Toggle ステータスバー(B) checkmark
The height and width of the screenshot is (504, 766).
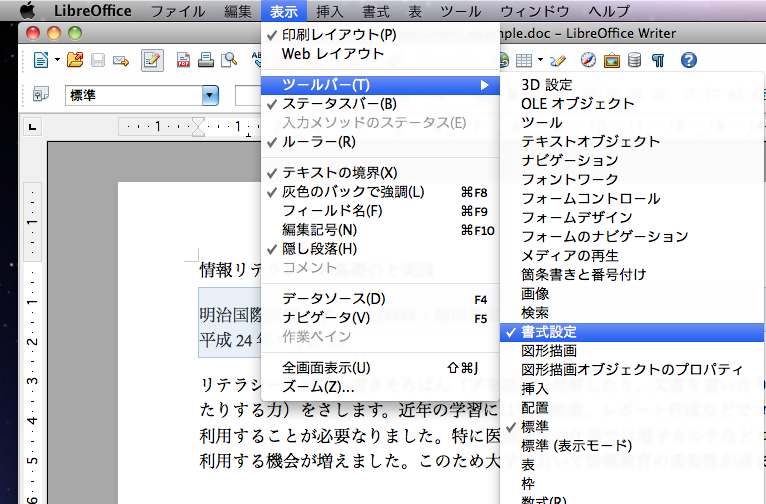pos(380,104)
